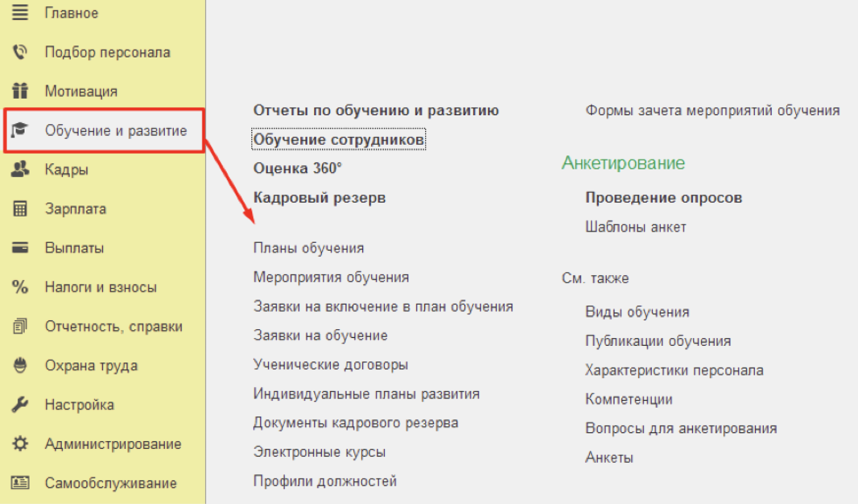This screenshot has width=858, height=504.
Task: Open Заявки на включение в план обучения
Action: pyautogui.click(x=383, y=306)
